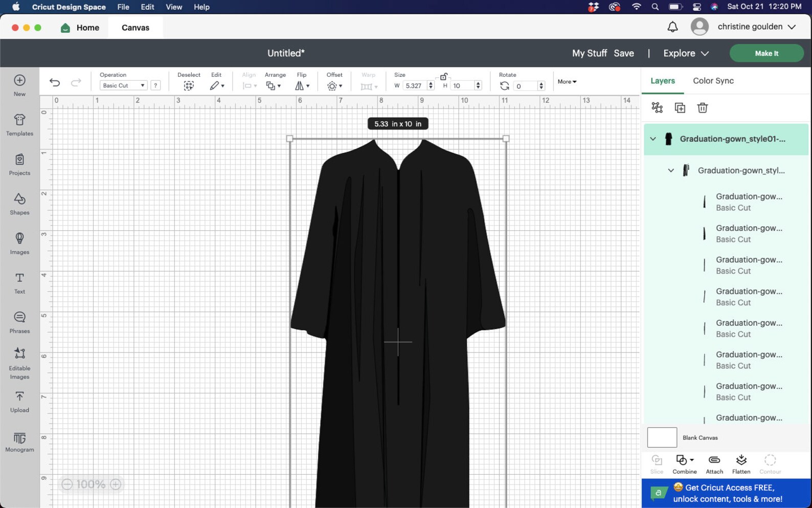812x508 pixels.
Task: Click the Width size input field
Action: [x=415, y=85]
